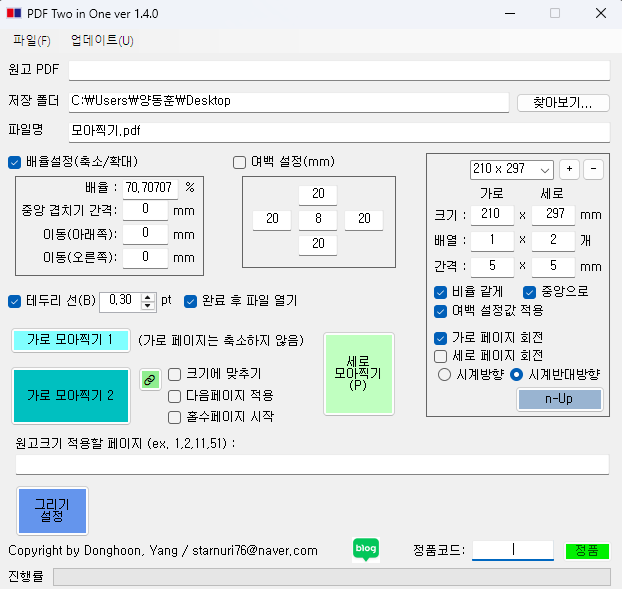Open the 210 x 297 paper size dropdown

pos(512,170)
